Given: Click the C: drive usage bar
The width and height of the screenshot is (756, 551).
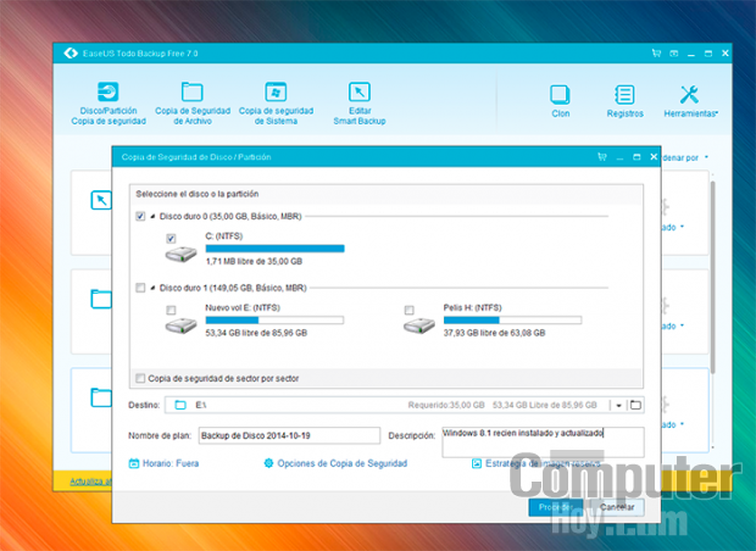Looking at the screenshot, I should click(275, 248).
